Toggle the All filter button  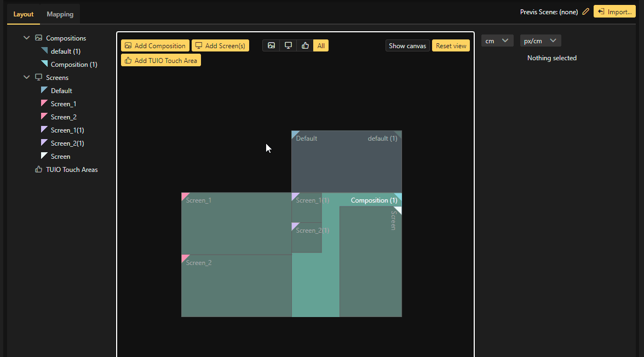coord(321,45)
